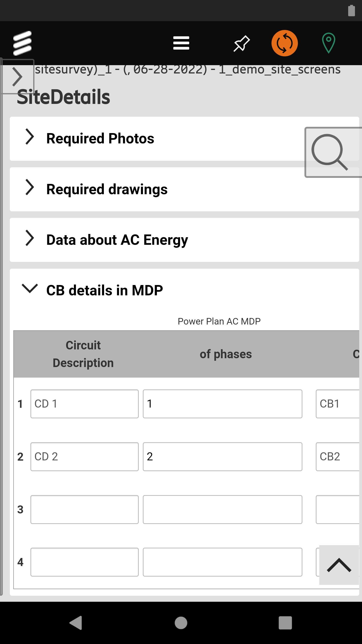Select the CD 2 circuit description field

84,457
